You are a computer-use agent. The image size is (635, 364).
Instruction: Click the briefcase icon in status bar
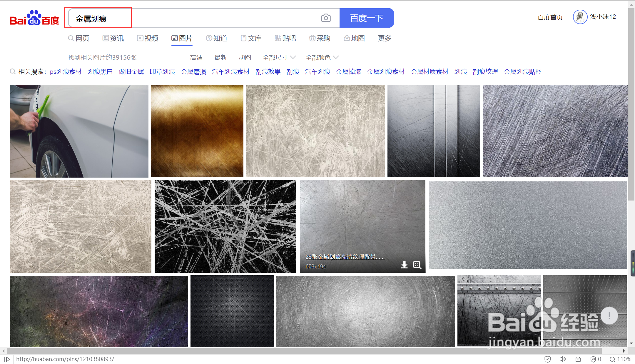point(578,359)
